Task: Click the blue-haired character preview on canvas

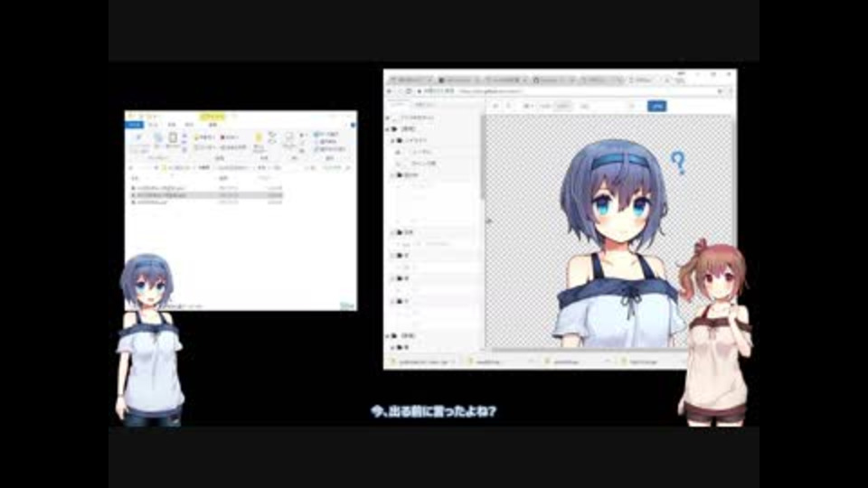Action: click(x=618, y=243)
